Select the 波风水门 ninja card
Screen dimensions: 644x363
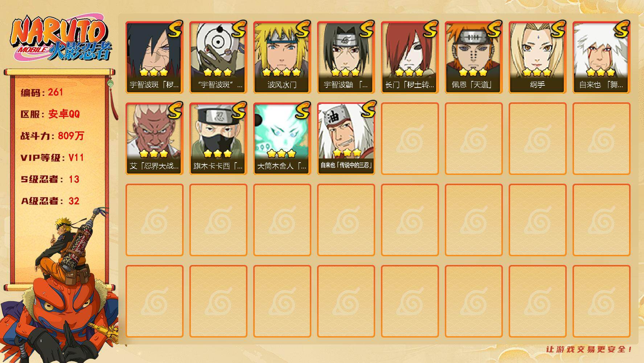coord(282,57)
